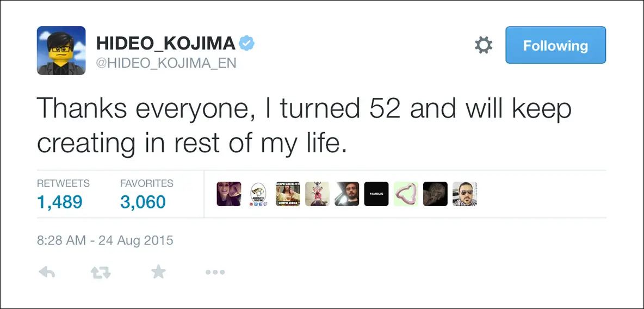Favorite the tweet with star icon
This screenshot has width=644, height=309.
[x=158, y=272]
